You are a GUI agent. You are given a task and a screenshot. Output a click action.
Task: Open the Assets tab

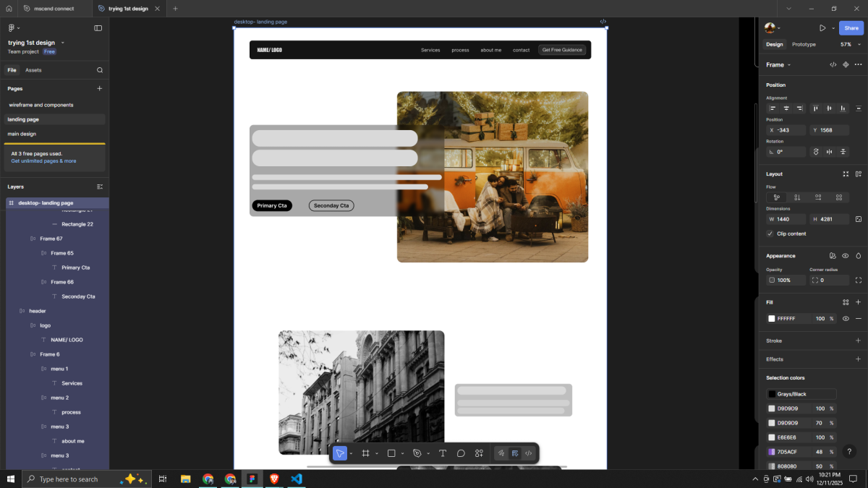[33, 70]
